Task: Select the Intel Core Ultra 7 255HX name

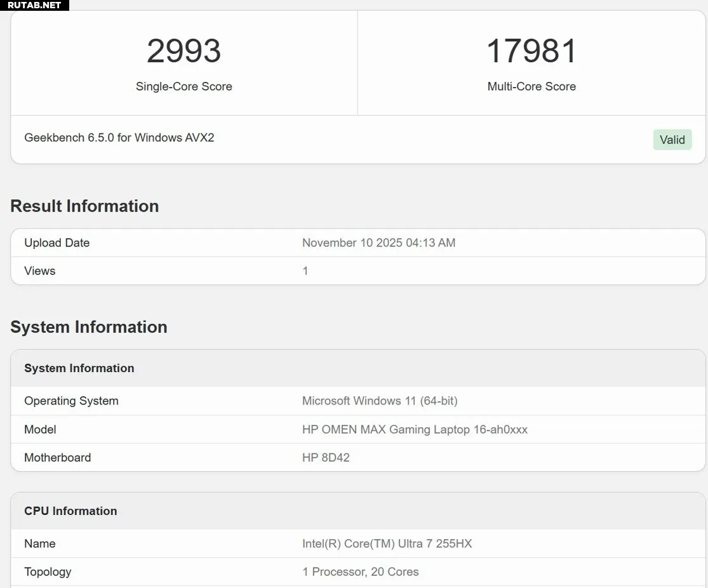Action: (387, 544)
